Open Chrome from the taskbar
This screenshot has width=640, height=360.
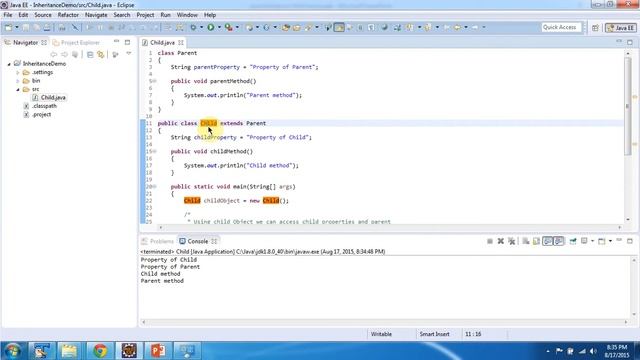pos(100,351)
